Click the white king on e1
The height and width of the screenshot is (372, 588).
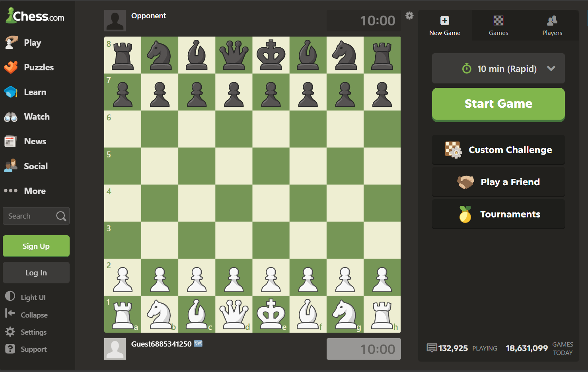coord(271,314)
